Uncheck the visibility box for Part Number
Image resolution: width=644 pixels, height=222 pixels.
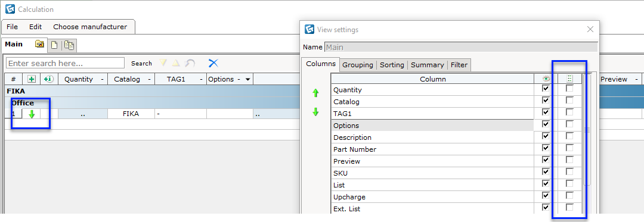pos(546,148)
